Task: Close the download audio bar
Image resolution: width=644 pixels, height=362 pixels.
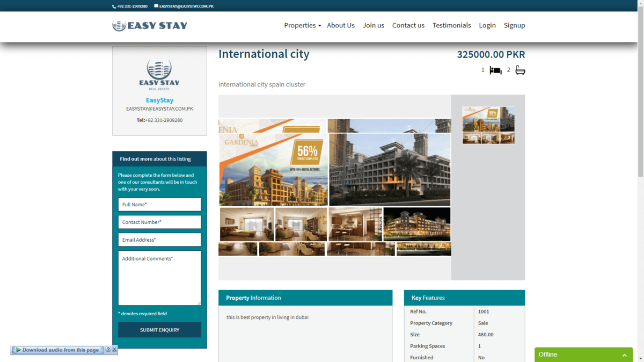Action: (114, 350)
